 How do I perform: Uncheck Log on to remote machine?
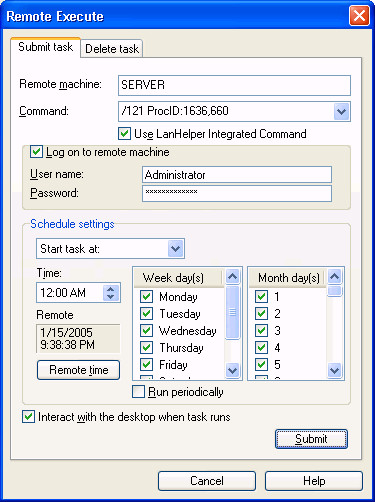(36, 152)
